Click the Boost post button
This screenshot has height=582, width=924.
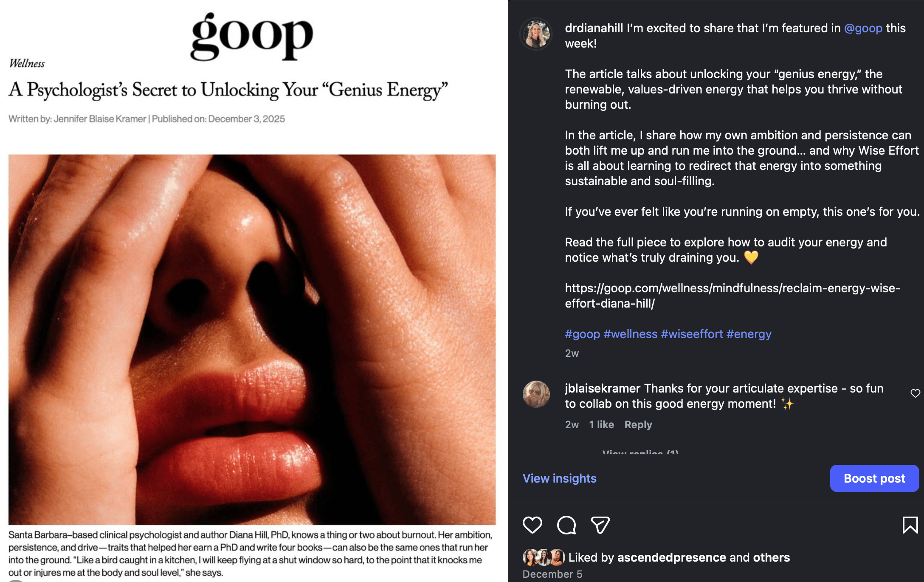click(874, 478)
